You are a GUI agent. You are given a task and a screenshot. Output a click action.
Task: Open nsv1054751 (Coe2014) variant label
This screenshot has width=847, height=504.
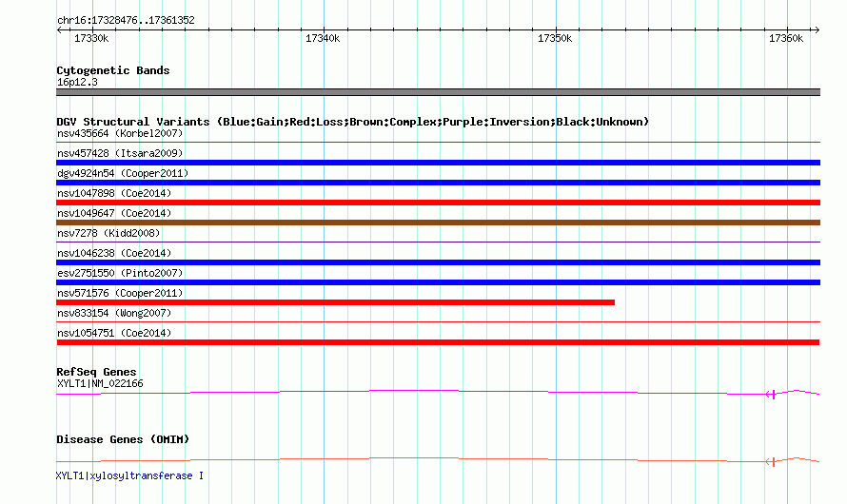click(114, 333)
